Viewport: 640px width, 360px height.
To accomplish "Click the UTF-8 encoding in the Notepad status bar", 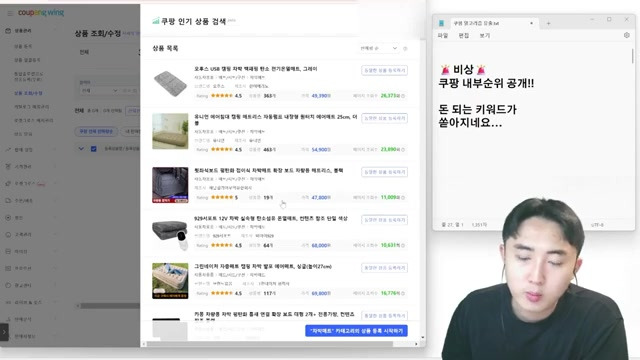I will click(597, 225).
